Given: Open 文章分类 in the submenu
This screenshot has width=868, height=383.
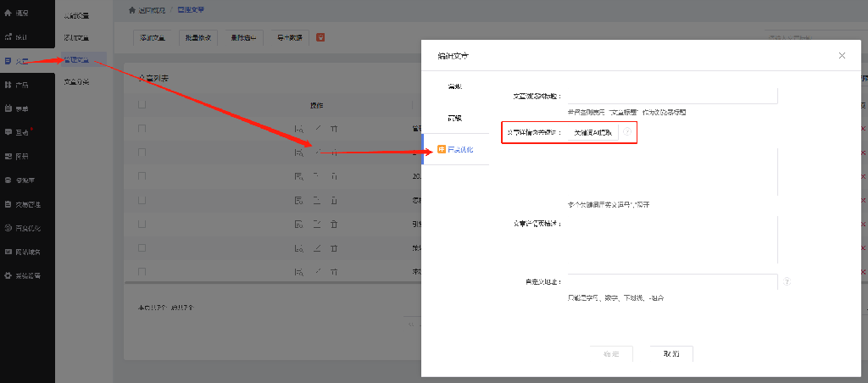Looking at the screenshot, I should pyautogui.click(x=76, y=82).
